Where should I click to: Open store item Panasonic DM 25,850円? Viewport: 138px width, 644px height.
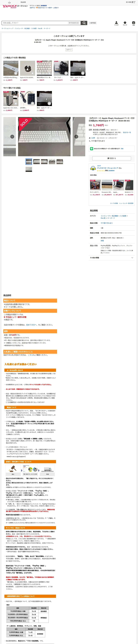(x=107, y=188)
